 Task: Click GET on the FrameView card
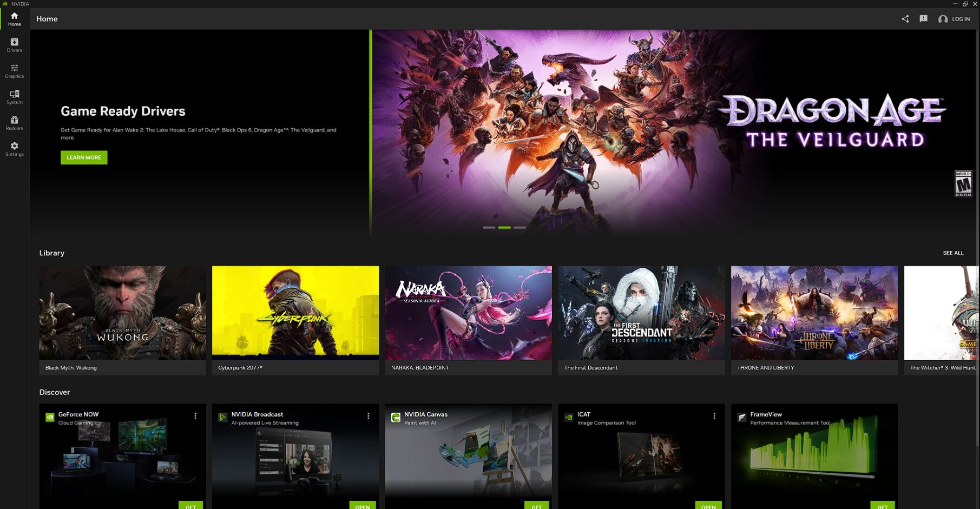tap(883, 505)
